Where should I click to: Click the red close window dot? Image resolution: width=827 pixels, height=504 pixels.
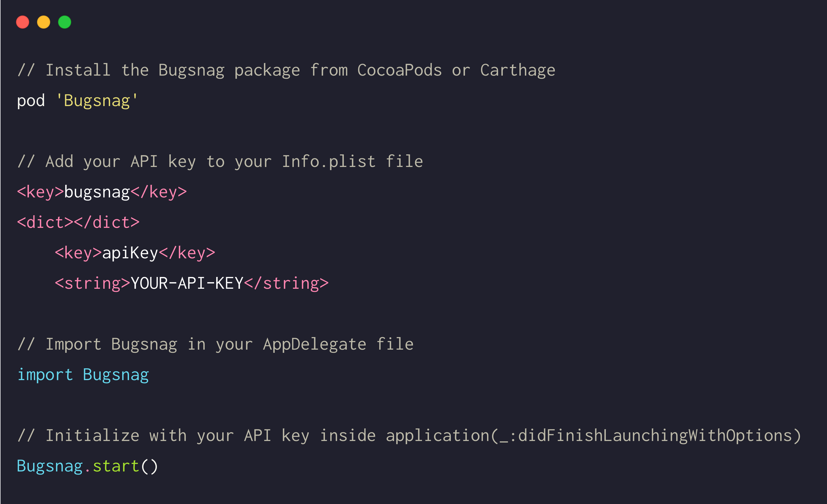(x=23, y=22)
